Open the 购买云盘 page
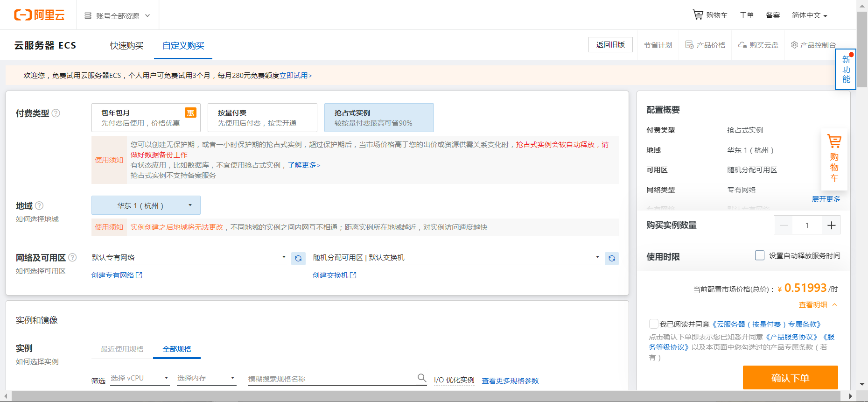The image size is (868, 402). 758,45
